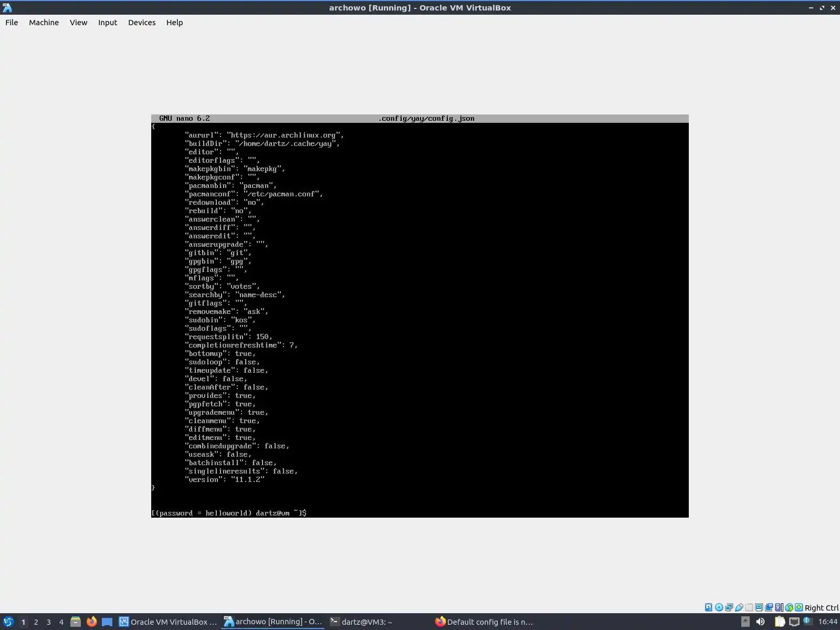Click the "gitbin": "git" line
Image resolution: width=840 pixels, height=630 pixels.
click(218, 253)
